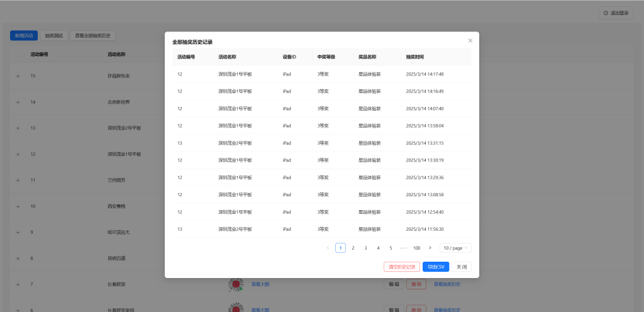Click 全部抽奖历史记录 dialog title
644x312 pixels.
tap(192, 42)
